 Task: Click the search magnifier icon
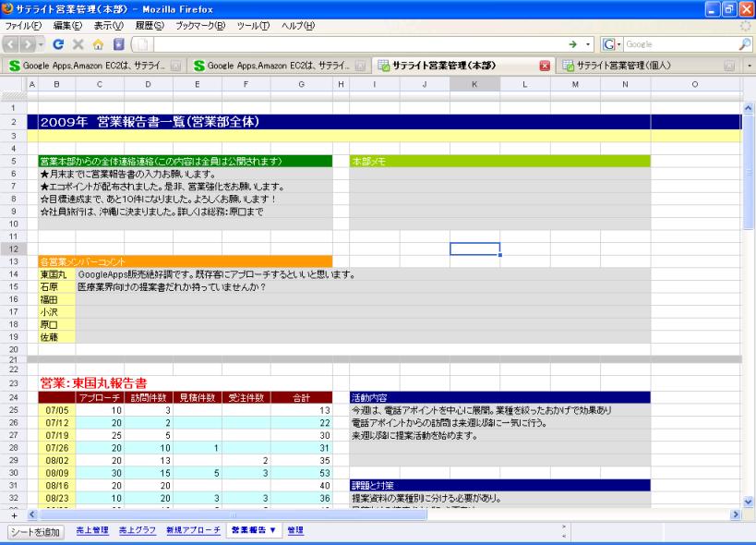coord(745,43)
